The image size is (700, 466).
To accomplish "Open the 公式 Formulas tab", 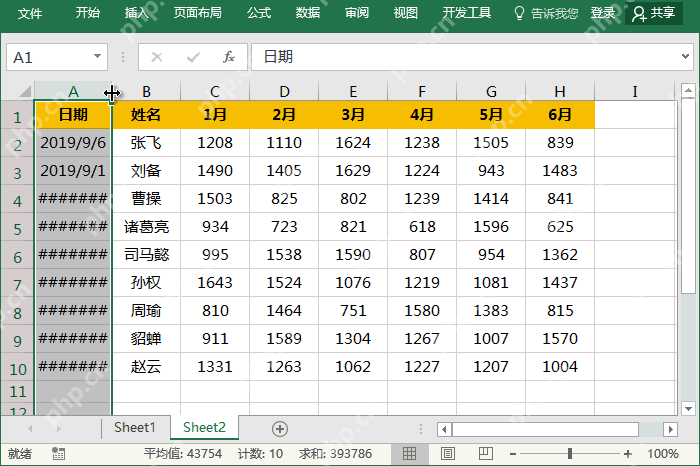I will point(259,13).
